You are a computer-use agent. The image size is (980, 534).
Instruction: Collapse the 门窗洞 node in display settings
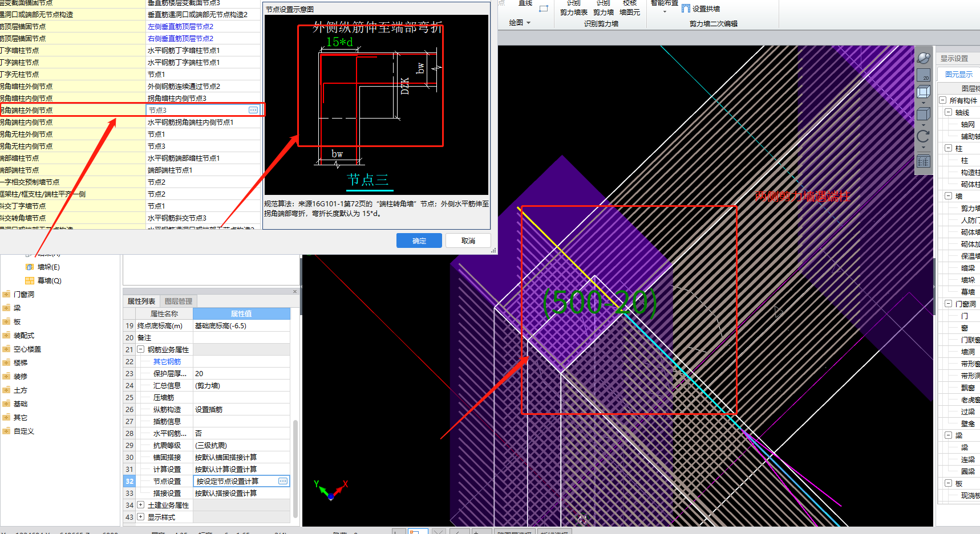tap(948, 304)
